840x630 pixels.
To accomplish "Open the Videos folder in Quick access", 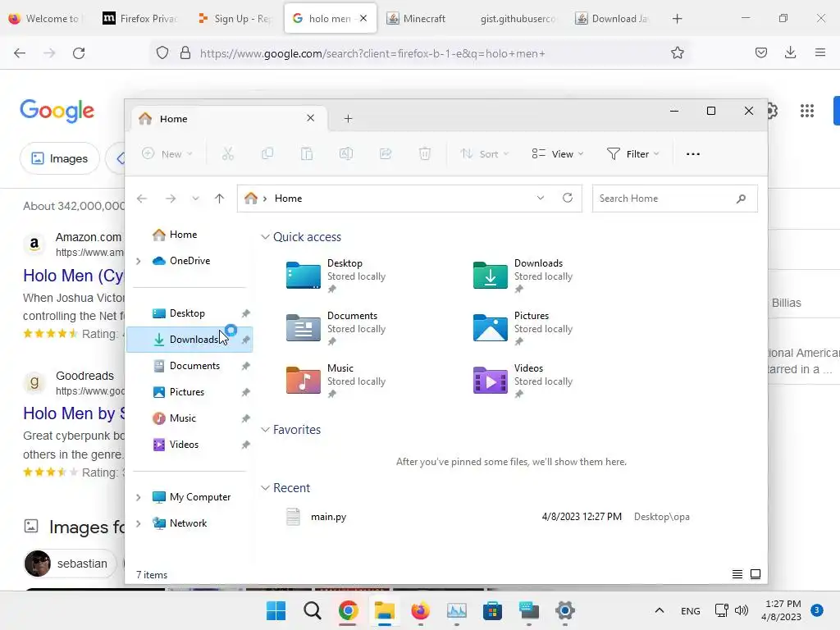I will pos(523,381).
